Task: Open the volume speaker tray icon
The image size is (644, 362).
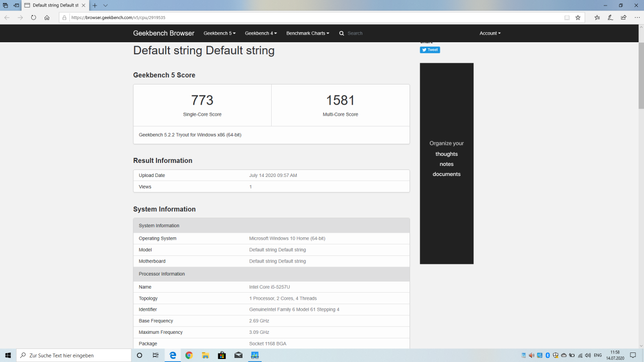Action: click(588, 355)
